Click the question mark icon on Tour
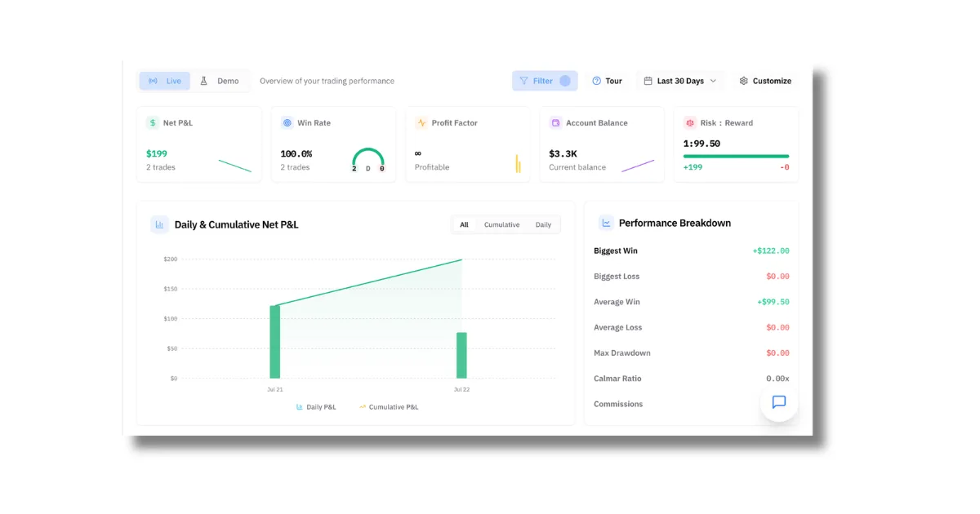980x514 pixels. point(597,81)
